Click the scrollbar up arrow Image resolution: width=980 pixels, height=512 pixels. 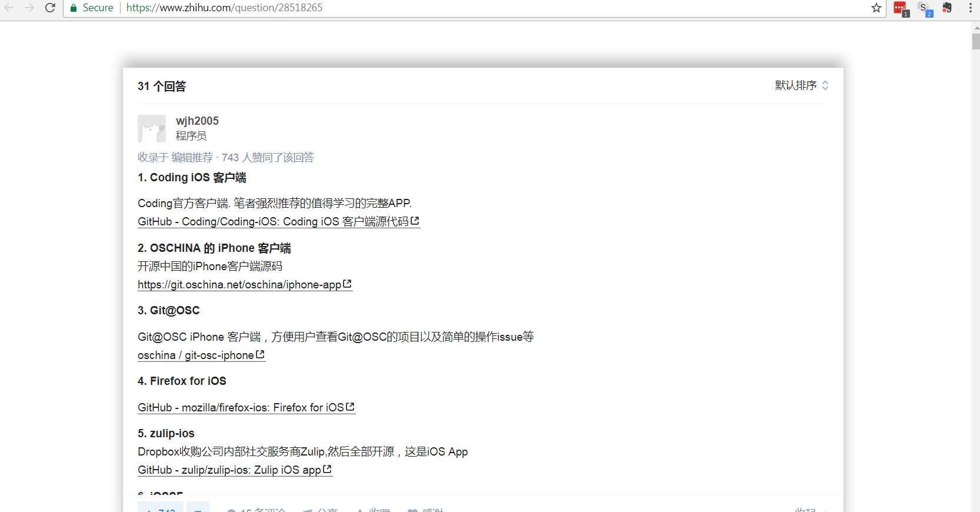[x=976, y=27]
